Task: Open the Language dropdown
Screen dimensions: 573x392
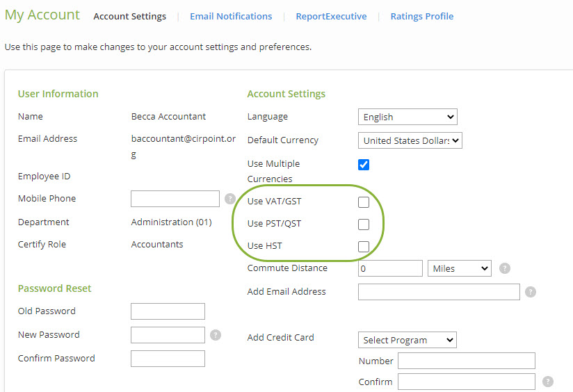Action: pyautogui.click(x=407, y=117)
